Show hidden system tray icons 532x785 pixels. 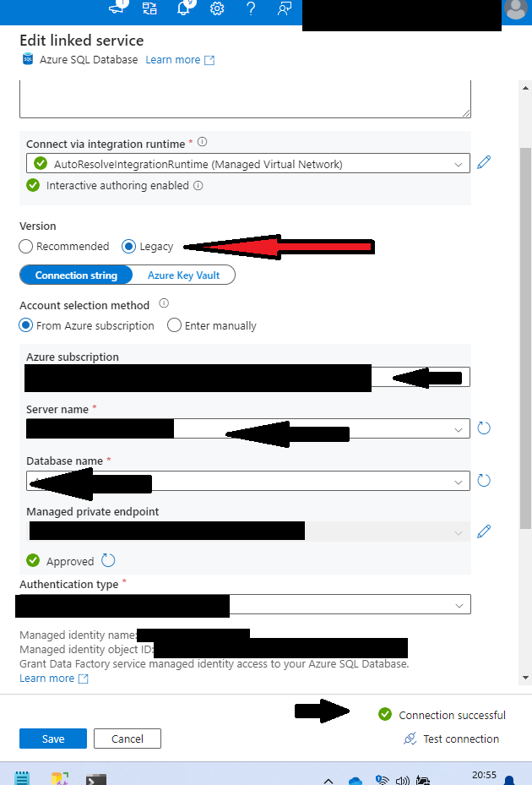click(328, 781)
